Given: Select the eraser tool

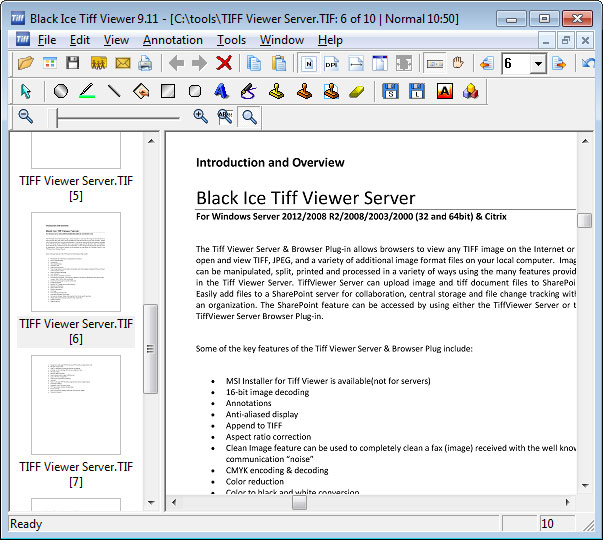Looking at the screenshot, I should coord(356,92).
